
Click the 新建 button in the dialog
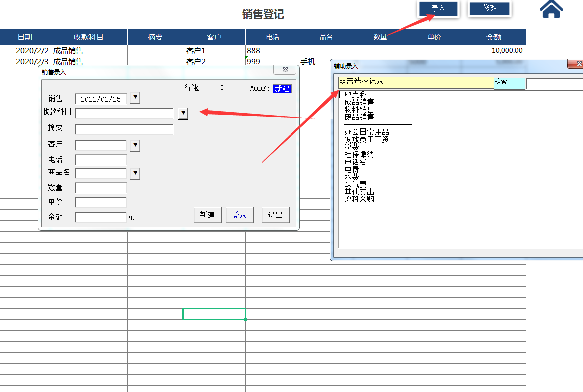(207, 215)
